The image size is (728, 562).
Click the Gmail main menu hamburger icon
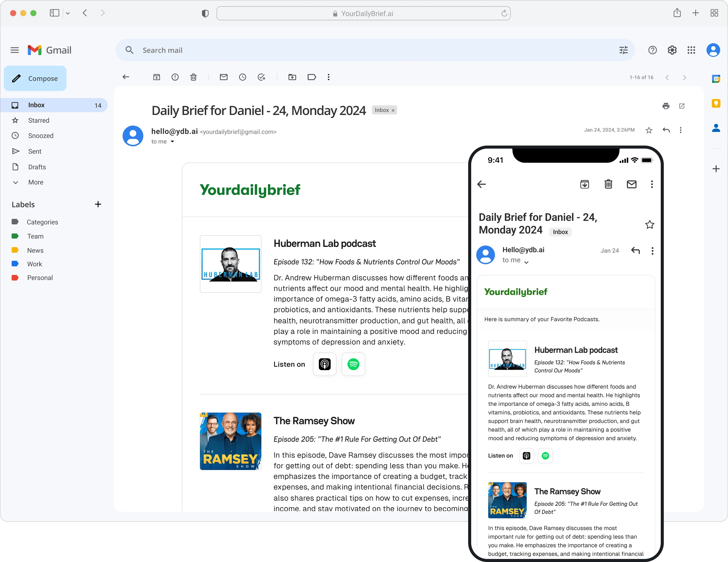[14, 50]
